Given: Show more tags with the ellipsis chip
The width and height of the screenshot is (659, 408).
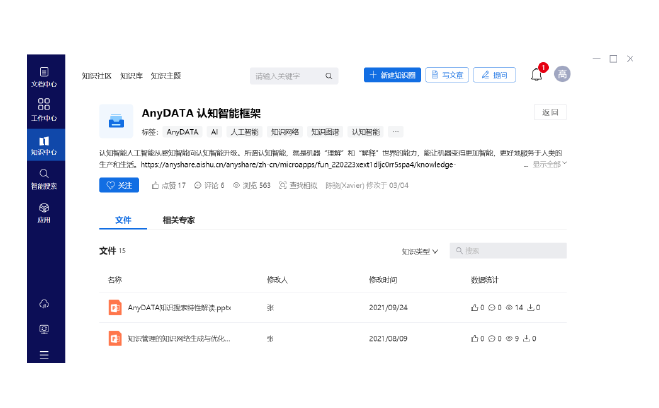Looking at the screenshot, I should click(395, 132).
